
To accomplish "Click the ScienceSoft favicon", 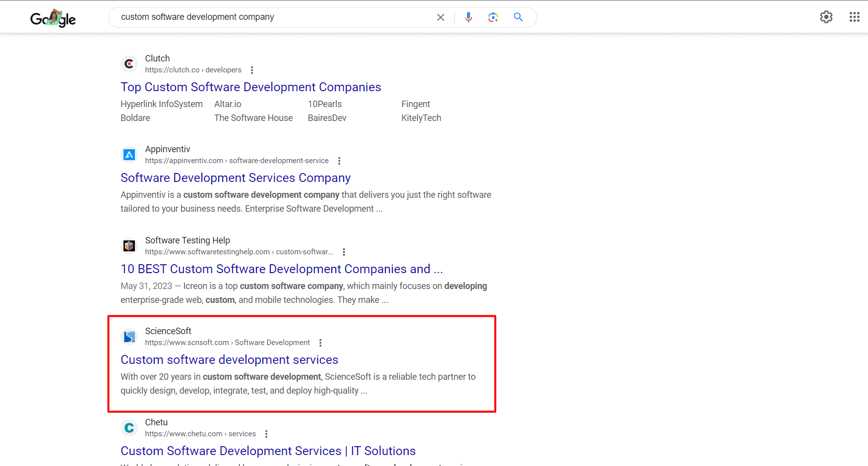I will (129, 337).
